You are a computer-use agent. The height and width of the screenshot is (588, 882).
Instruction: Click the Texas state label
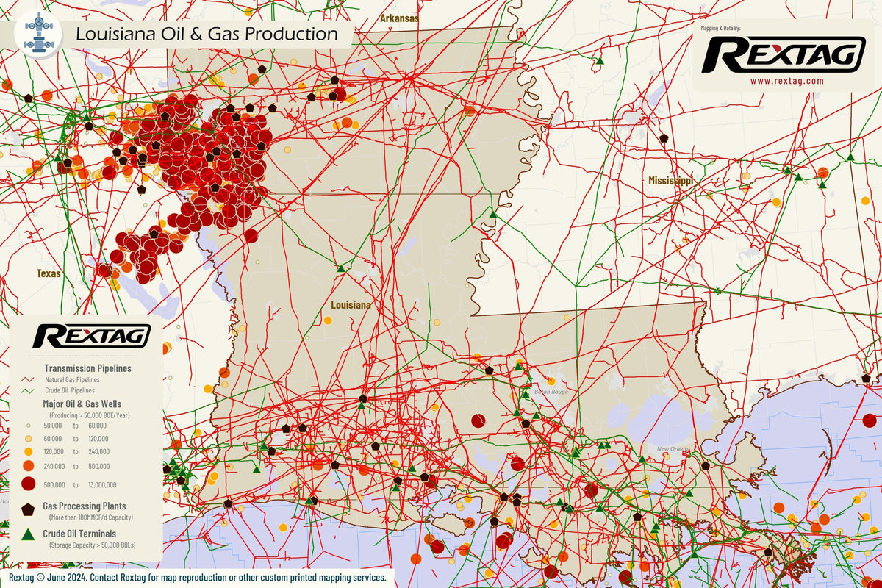pos(49,273)
